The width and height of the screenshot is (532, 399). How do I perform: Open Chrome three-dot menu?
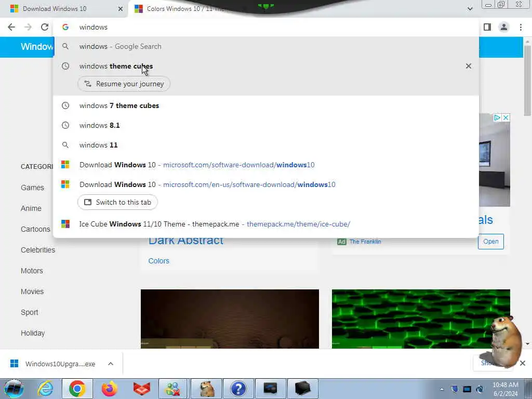[521, 27]
